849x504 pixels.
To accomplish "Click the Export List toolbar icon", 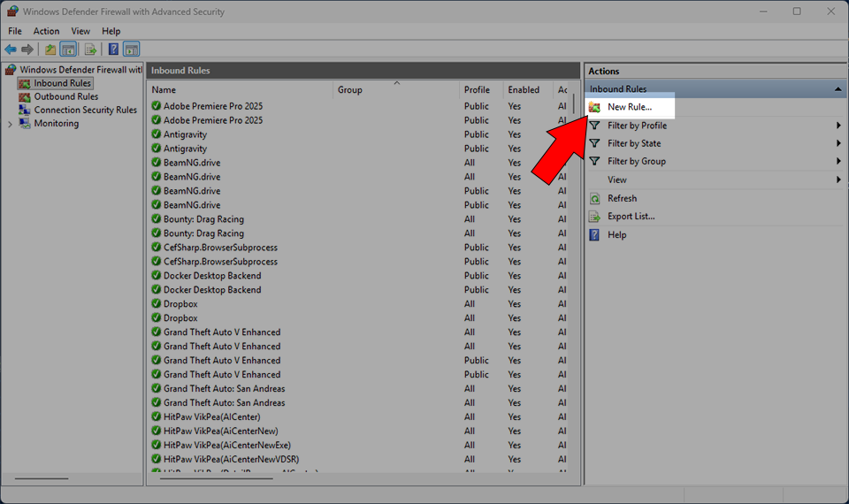I will [90, 50].
